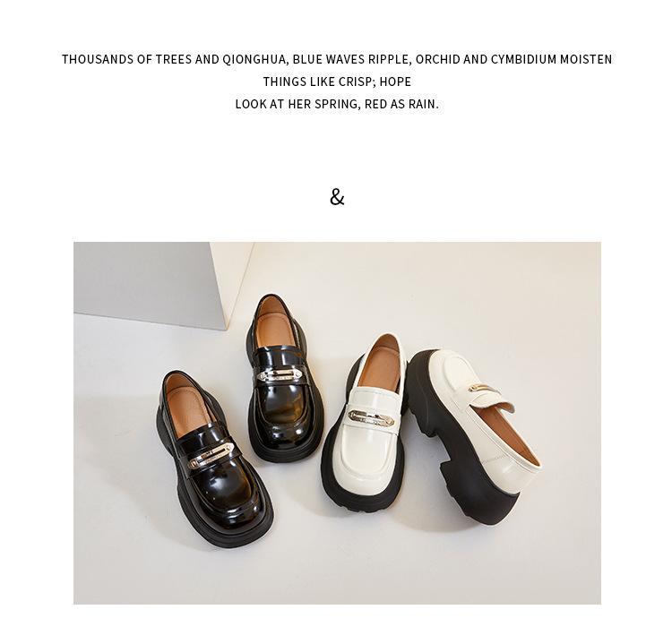Click the gold buckle on tilted white loafer
The image size is (672, 618).
coord(483,388)
